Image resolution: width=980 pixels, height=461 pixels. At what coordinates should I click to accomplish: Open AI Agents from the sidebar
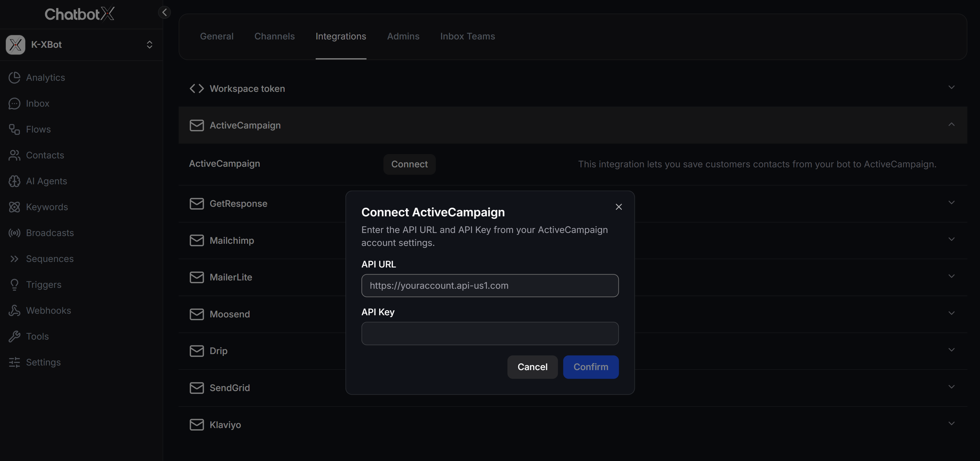click(47, 181)
